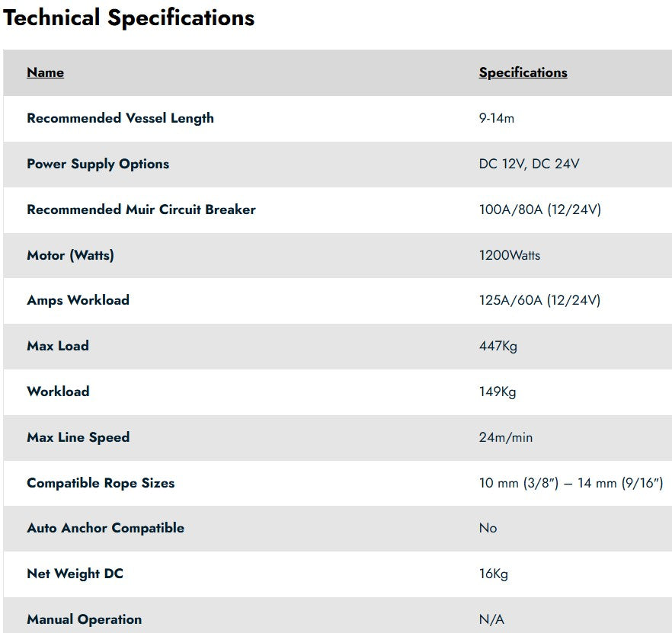Select the 447Kg max load value
Image resolution: width=672 pixels, height=633 pixels.
498,347
